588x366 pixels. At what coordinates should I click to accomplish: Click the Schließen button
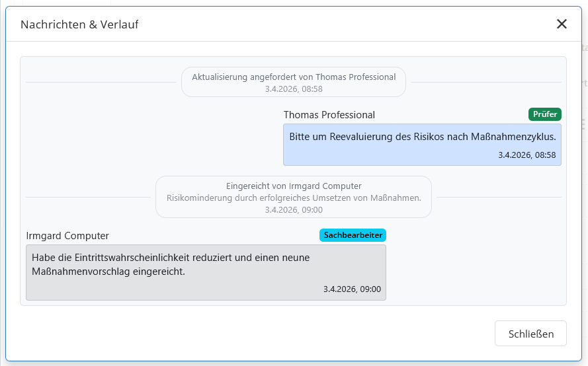[530, 334]
